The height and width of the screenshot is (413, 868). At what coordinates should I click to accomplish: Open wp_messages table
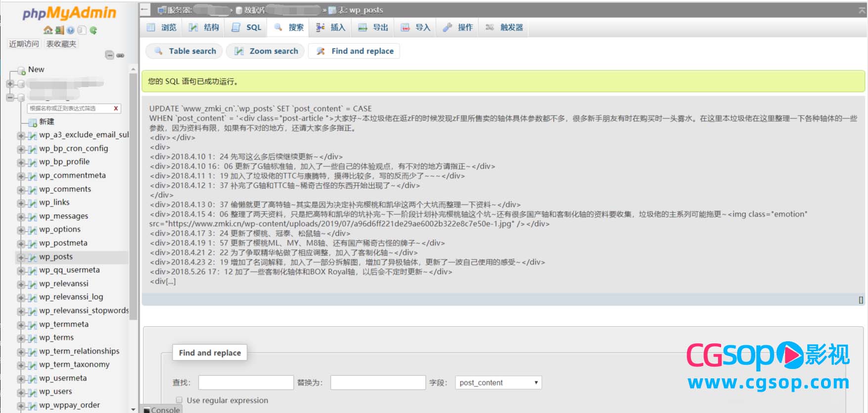click(x=63, y=217)
